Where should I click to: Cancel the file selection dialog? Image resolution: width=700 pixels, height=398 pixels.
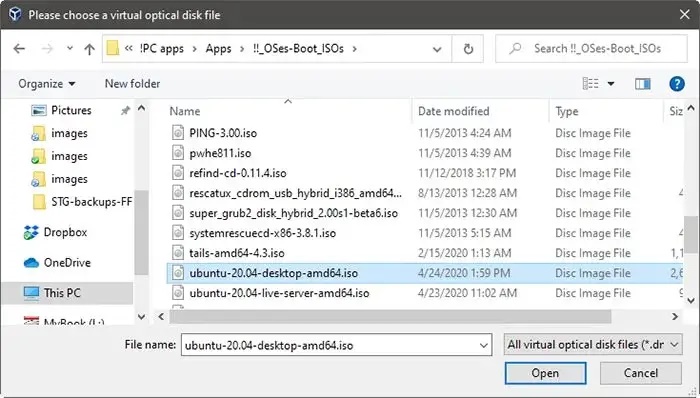[x=641, y=373]
